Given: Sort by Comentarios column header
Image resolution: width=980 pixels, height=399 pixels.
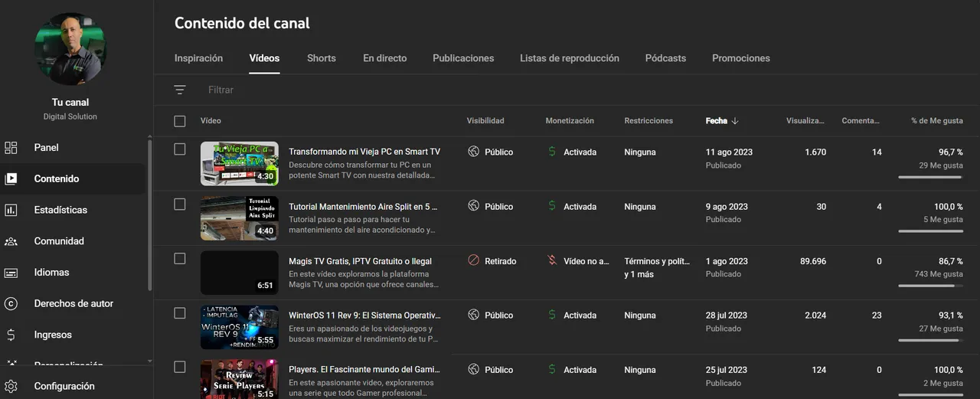Looking at the screenshot, I should [861, 121].
